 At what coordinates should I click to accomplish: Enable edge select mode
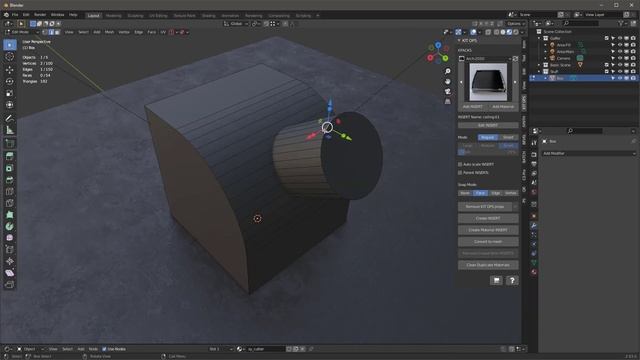point(51,32)
